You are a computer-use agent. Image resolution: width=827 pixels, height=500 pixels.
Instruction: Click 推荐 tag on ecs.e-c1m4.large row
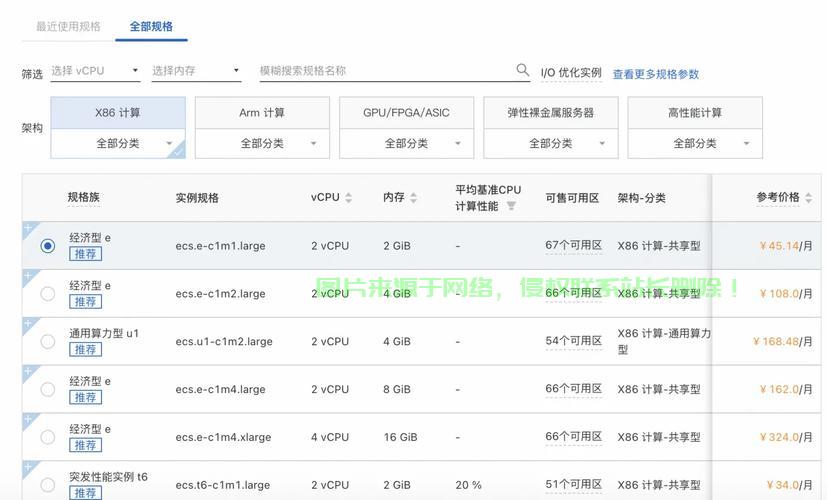85,398
